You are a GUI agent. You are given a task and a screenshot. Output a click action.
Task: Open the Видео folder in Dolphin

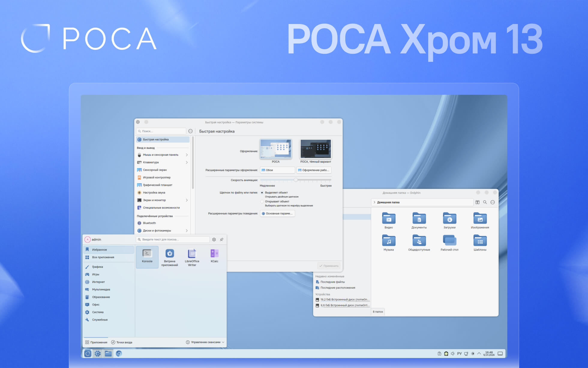click(388, 221)
